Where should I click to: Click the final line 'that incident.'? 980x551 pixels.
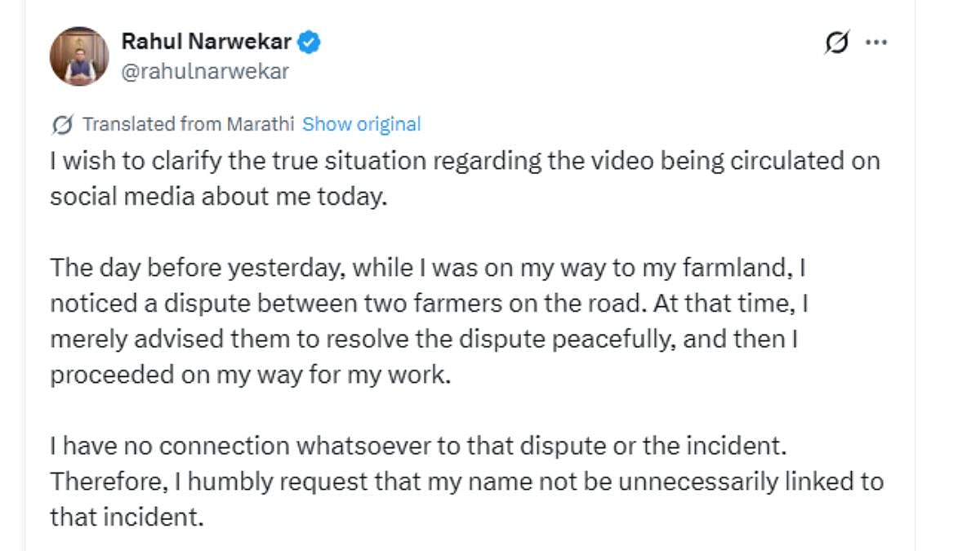(126, 518)
